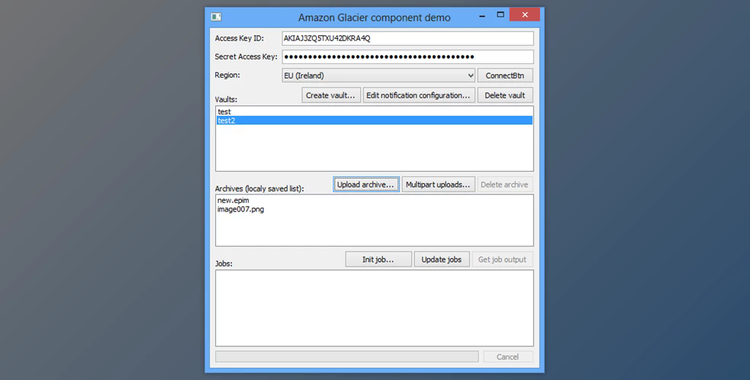Click Create vault... button
This screenshot has width=750, height=380.
[331, 95]
